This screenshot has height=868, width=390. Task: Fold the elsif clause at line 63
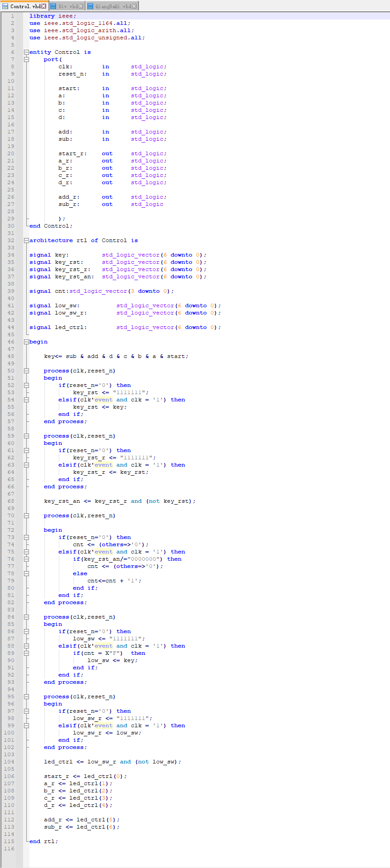26,465
